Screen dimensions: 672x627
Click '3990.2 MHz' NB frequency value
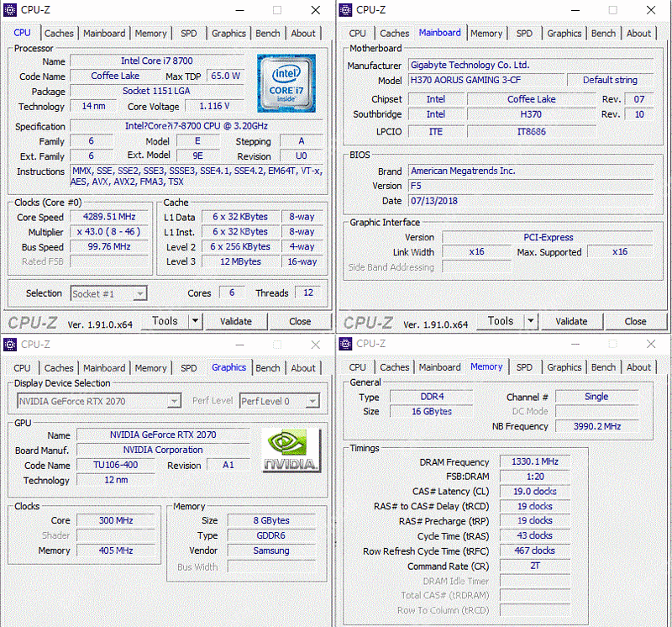pyautogui.click(x=597, y=426)
